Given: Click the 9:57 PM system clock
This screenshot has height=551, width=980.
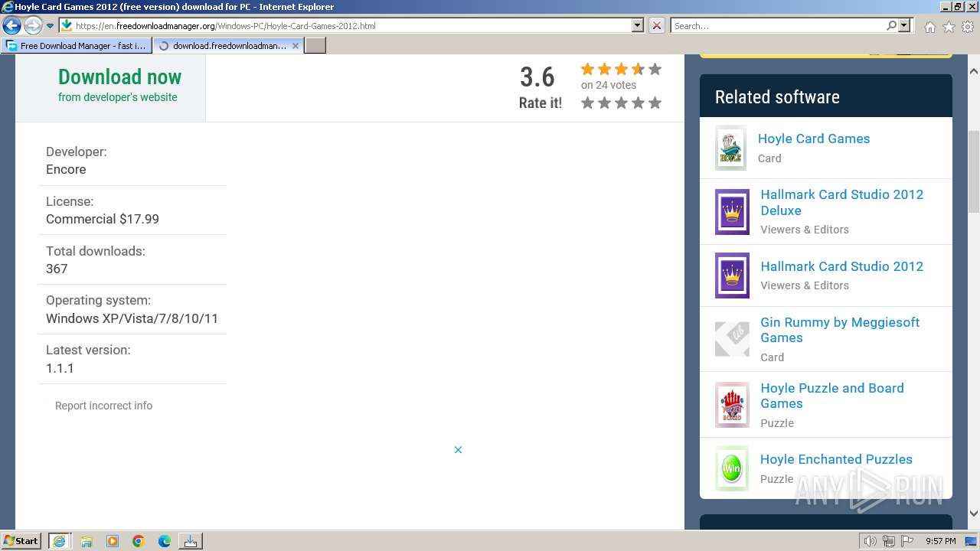Looking at the screenshot, I should pos(941,541).
